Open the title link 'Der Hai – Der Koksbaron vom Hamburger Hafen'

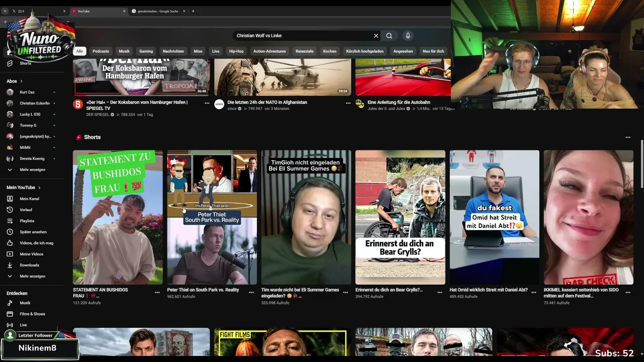(137, 105)
